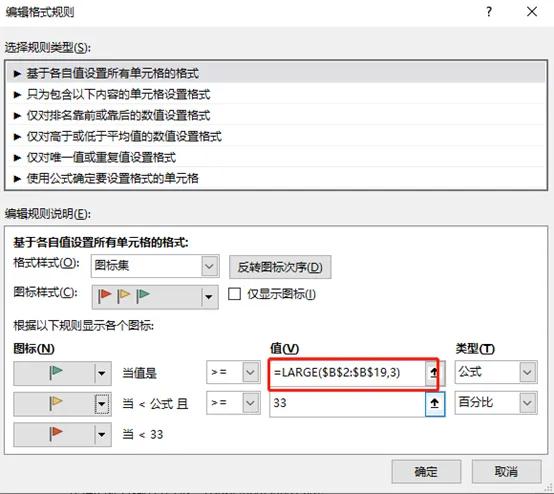The width and height of the screenshot is (554, 494).
Task: Select rule type 只为包含以下内容的单元格设置格式
Action: [x=276, y=94]
